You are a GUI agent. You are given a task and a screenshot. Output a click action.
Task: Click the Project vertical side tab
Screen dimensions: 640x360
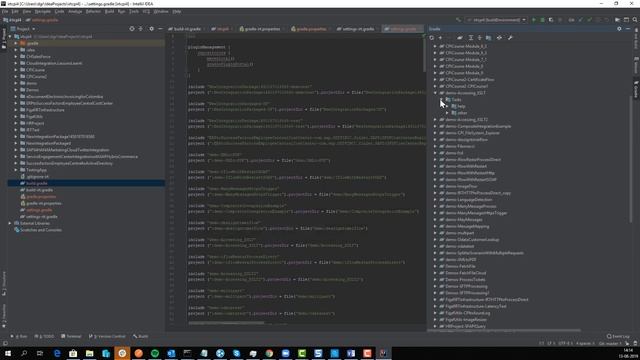click(x=4, y=39)
